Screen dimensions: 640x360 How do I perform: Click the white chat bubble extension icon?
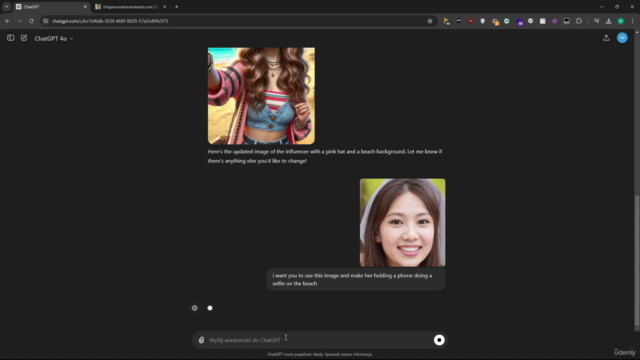click(531, 21)
